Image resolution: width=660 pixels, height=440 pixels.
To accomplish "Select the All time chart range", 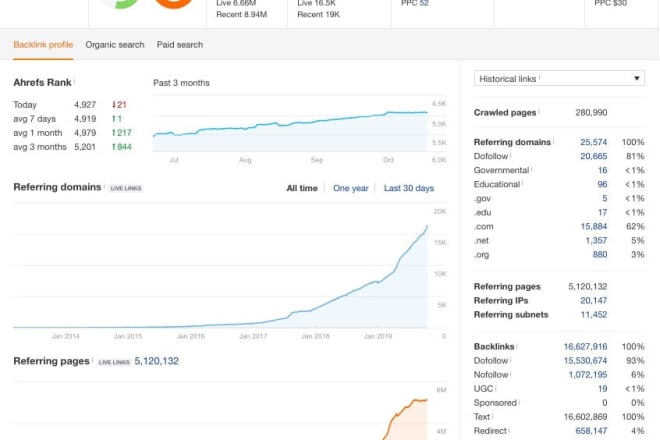I will (x=301, y=188).
